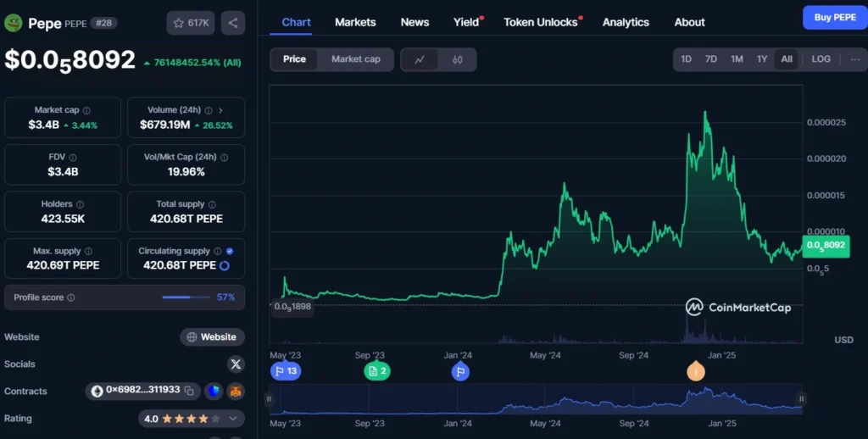Click Volume (24h) info icon

[x=209, y=110]
